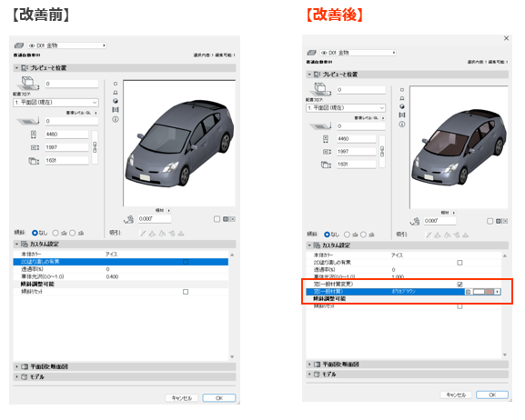This screenshot has height=420, width=525.
Task: Click the first 吸引 icon in the before dialog
Action: tap(143, 234)
